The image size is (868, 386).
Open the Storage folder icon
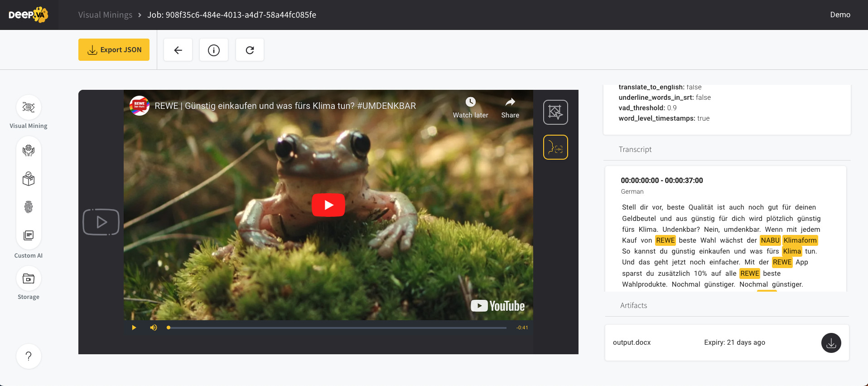point(29,279)
